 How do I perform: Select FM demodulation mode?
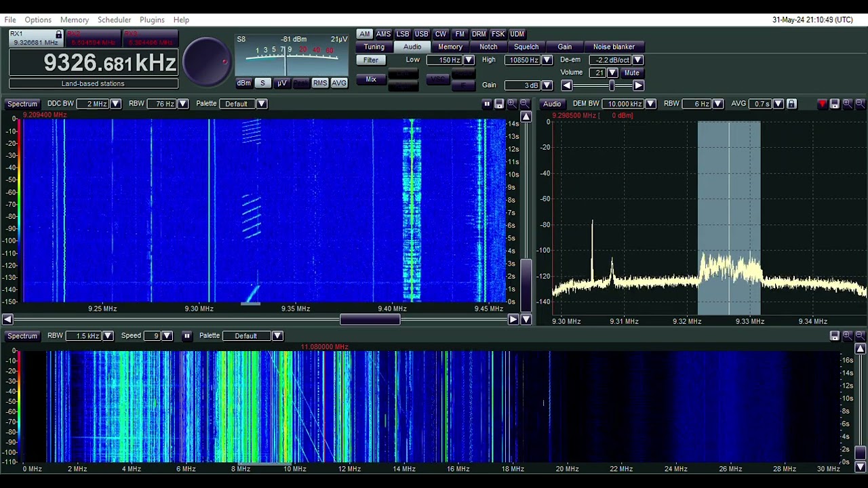point(460,34)
